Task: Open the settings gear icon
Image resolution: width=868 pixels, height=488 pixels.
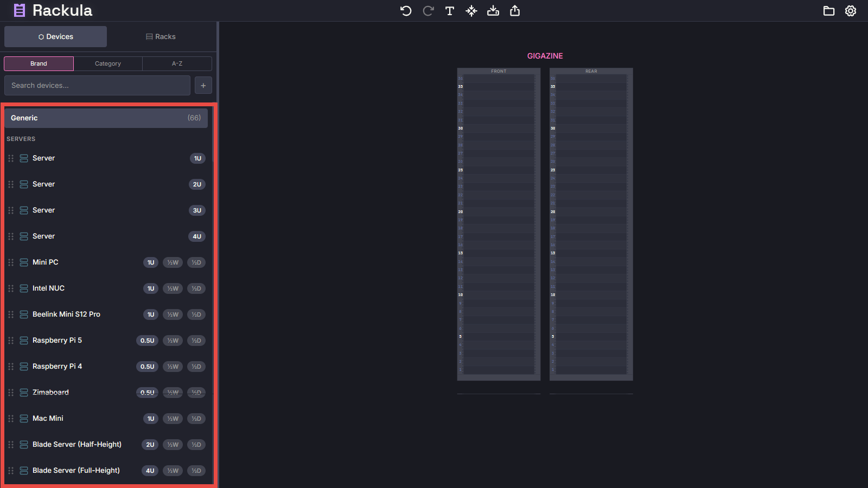Action: [x=851, y=11]
